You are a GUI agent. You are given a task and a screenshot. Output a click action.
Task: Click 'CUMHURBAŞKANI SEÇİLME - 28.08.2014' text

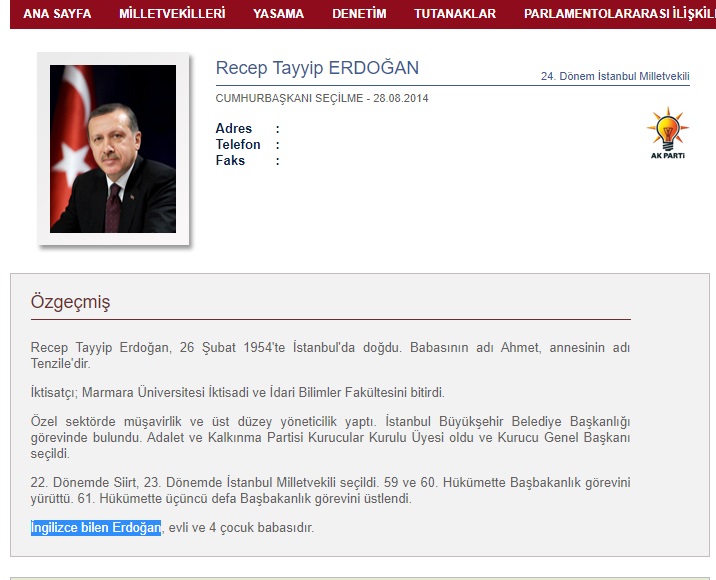[322, 98]
